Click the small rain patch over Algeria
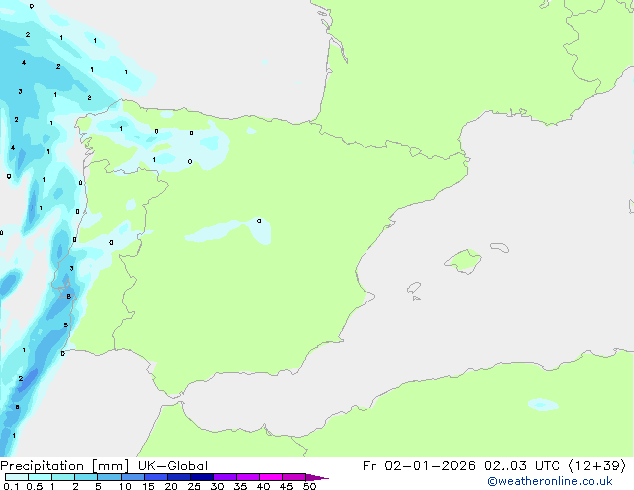Viewport: 634px width, 490px height. click(x=543, y=404)
